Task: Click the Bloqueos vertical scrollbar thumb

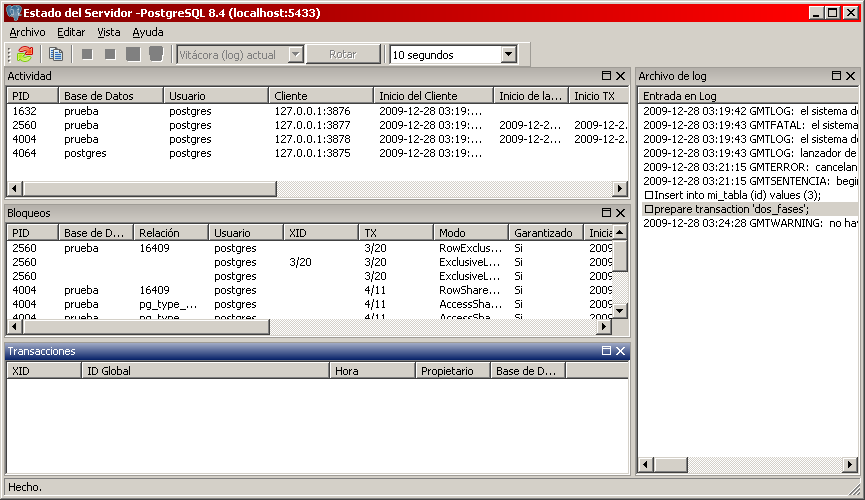Action: pos(620,256)
